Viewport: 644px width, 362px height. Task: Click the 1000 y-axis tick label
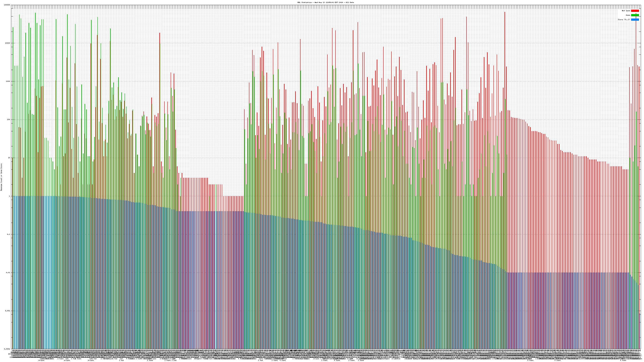tap(8, 81)
